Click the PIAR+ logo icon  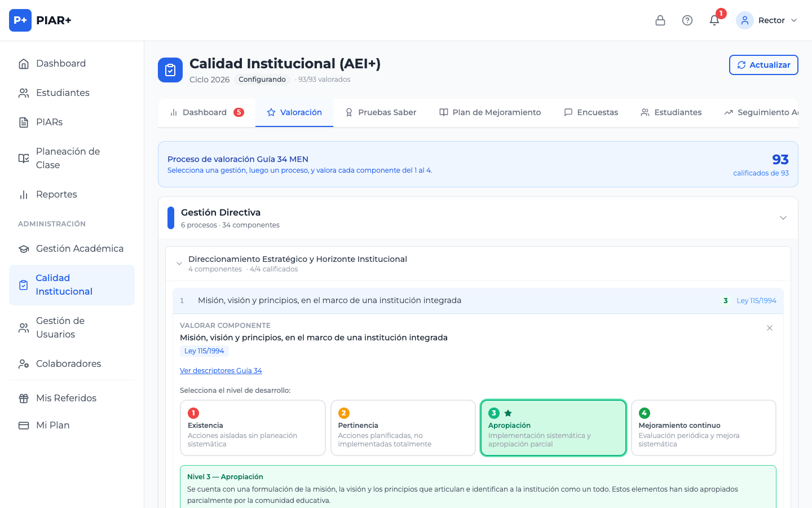(20, 20)
